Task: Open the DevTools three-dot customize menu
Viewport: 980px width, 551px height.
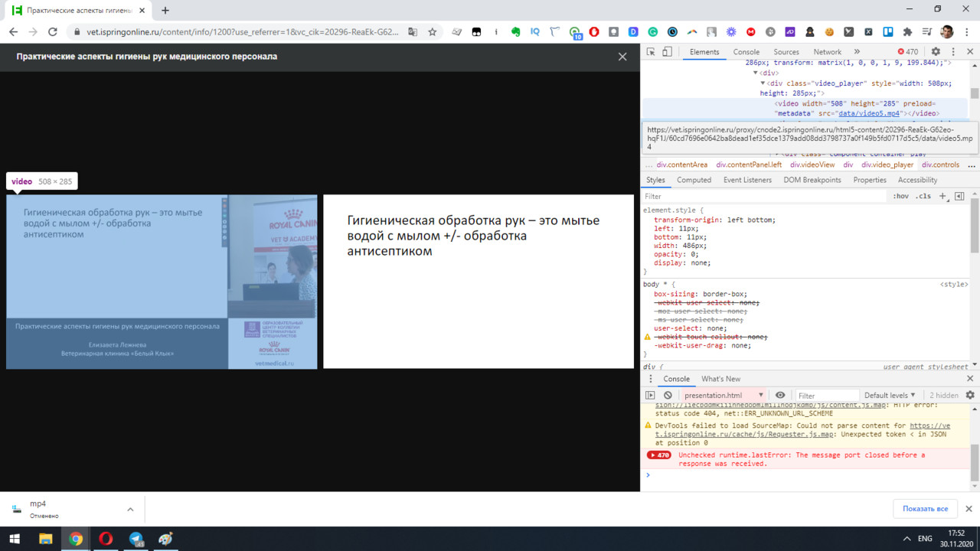Action: [x=953, y=52]
